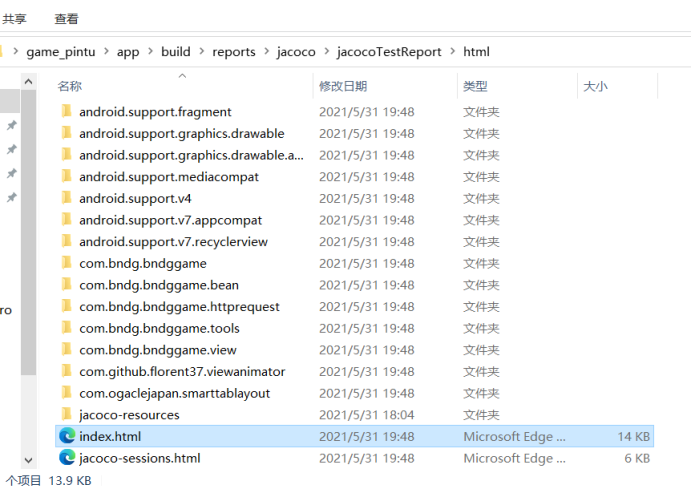Click folder icon of android.support.graphics.drawable
The height and width of the screenshot is (490, 692).
pyautogui.click(x=67, y=133)
